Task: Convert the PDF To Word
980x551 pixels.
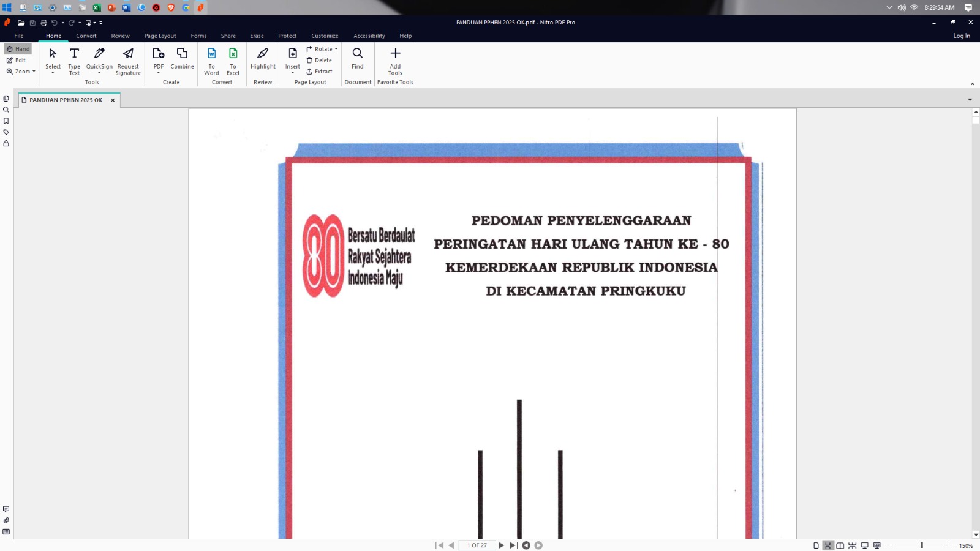Action: click(x=211, y=61)
